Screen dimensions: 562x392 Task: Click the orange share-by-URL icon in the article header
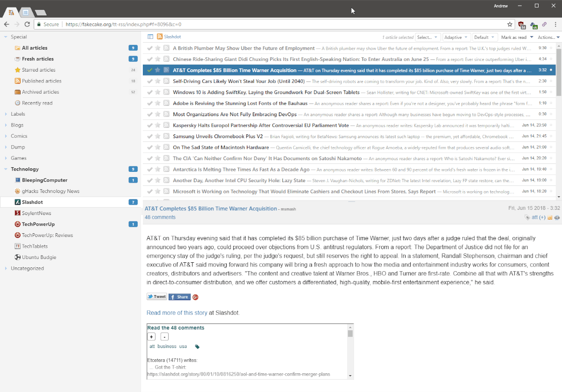[550, 217]
